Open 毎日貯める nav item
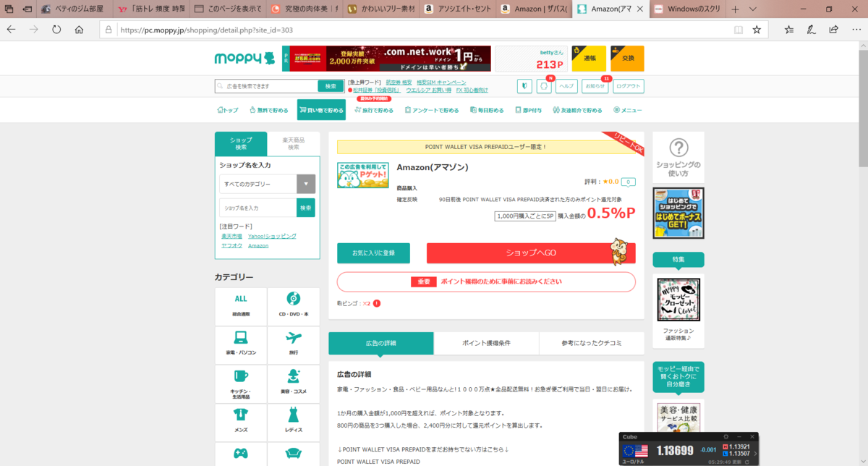This screenshot has width=868, height=466. coord(487,110)
